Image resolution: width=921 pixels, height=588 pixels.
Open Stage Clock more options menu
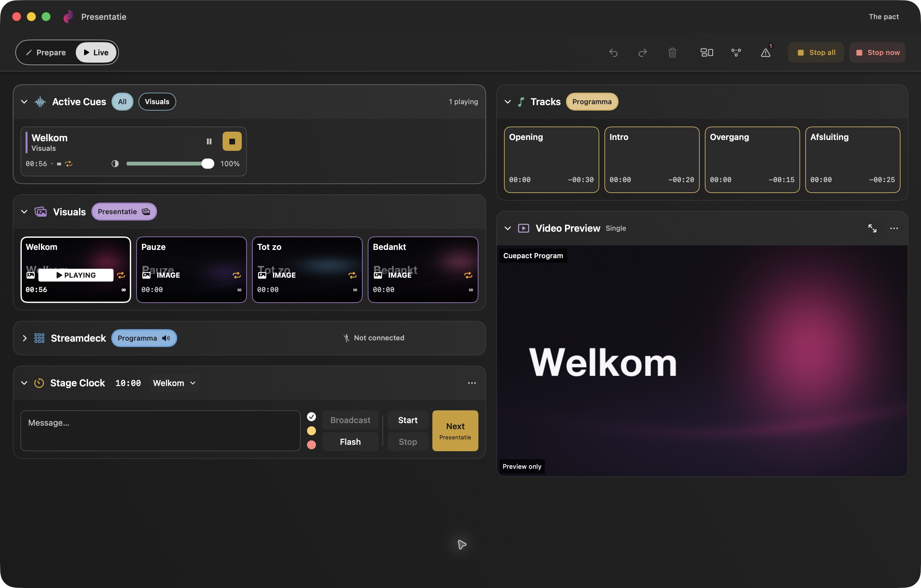[x=472, y=383]
